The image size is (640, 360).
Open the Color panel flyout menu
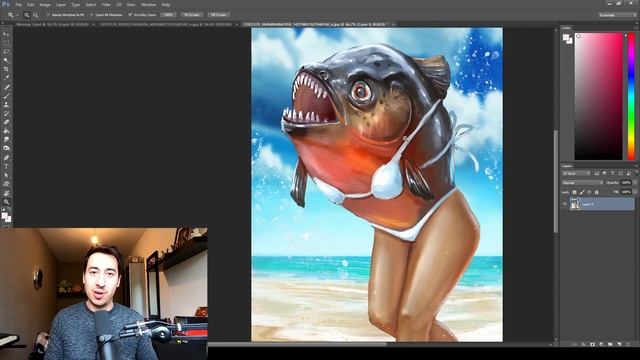(x=636, y=28)
